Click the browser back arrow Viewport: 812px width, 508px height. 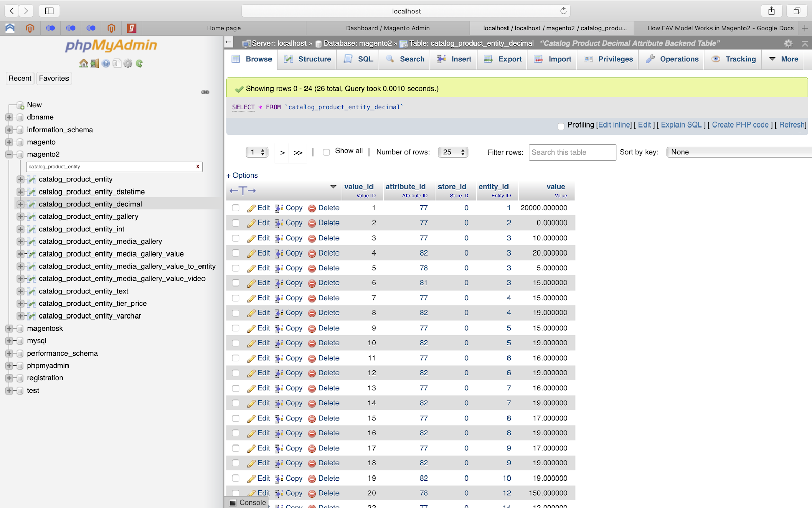tap(11, 10)
